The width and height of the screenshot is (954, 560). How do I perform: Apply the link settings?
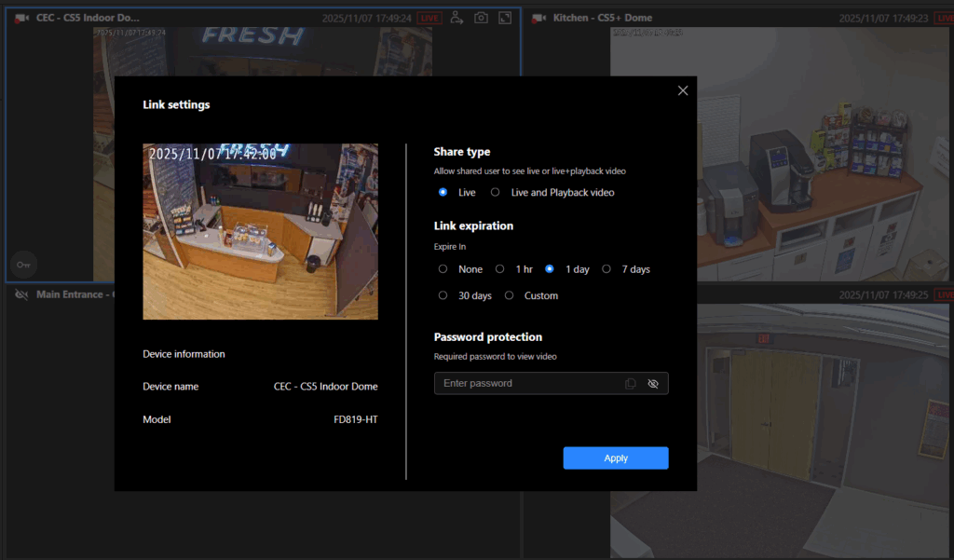pyautogui.click(x=616, y=458)
